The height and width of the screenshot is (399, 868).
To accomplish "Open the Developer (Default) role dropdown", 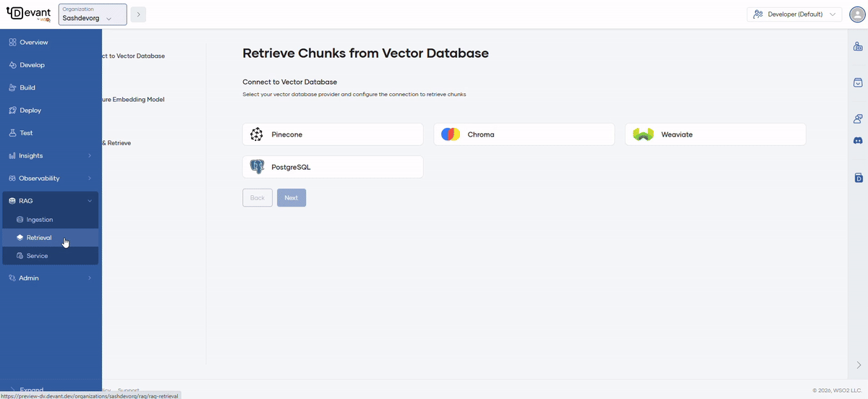I will click(794, 14).
